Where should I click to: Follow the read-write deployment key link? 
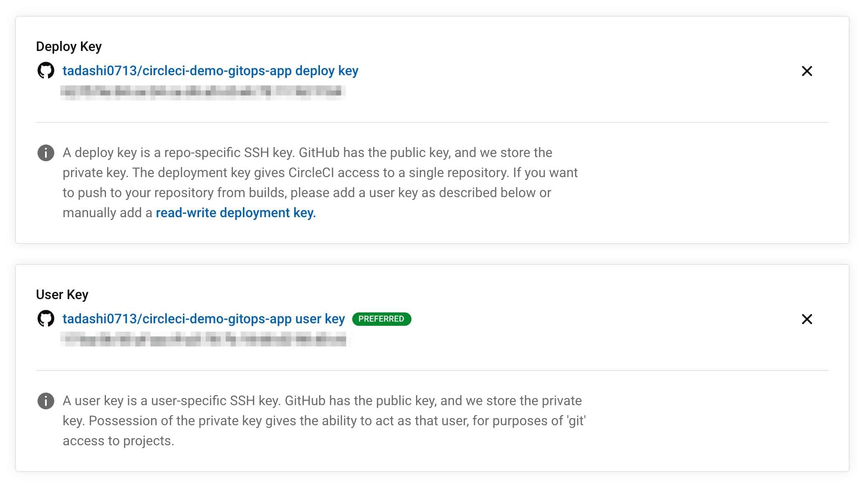tap(236, 213)
